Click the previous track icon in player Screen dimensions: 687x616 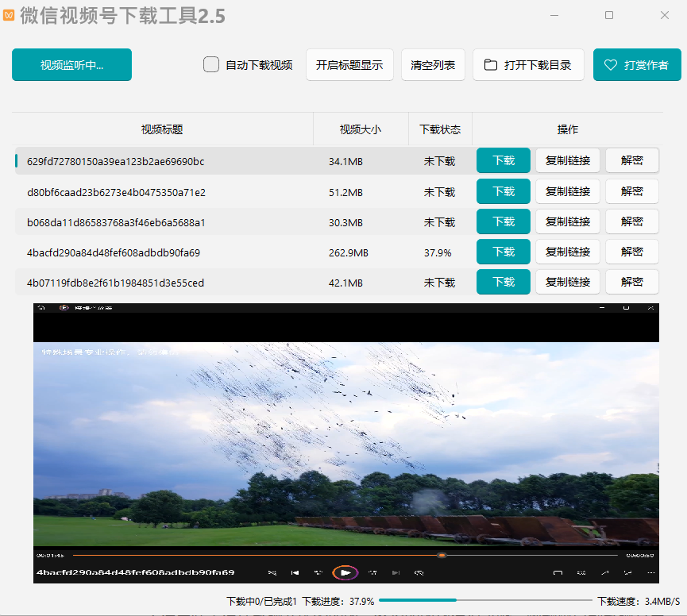(295, 572)
